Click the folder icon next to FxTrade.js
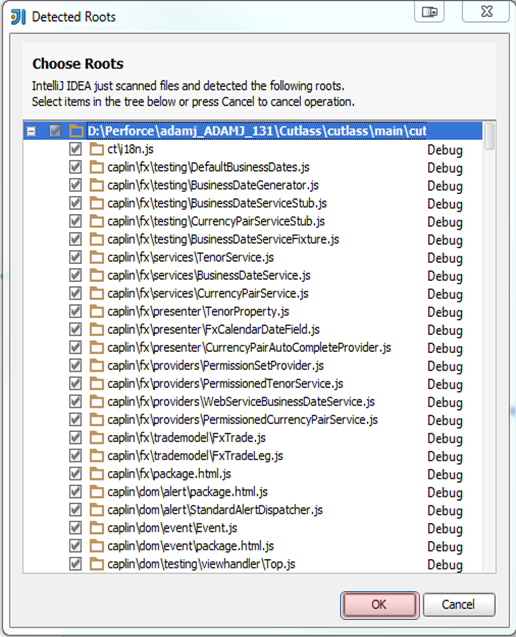This screenshot has width=516, height=637. point(96,438)
